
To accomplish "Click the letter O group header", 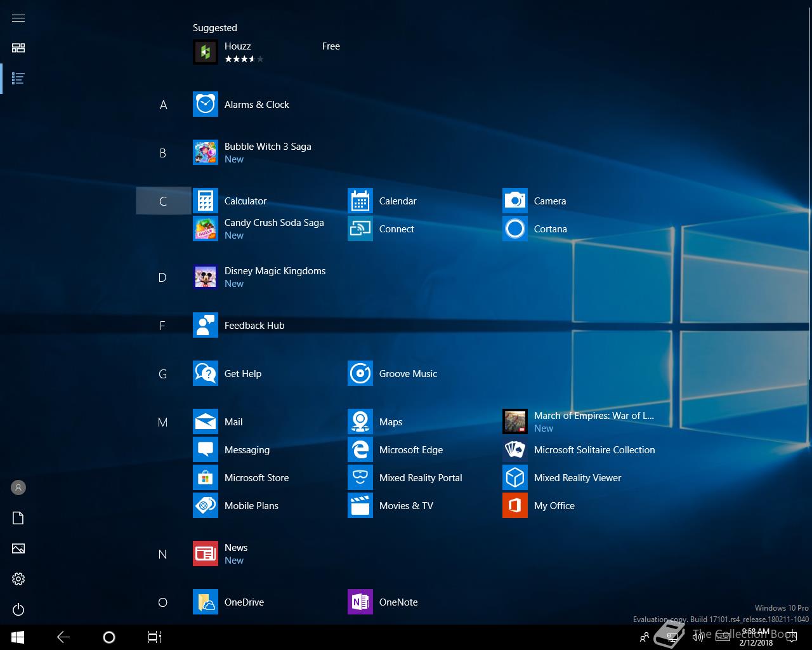I will pos(163,602).
